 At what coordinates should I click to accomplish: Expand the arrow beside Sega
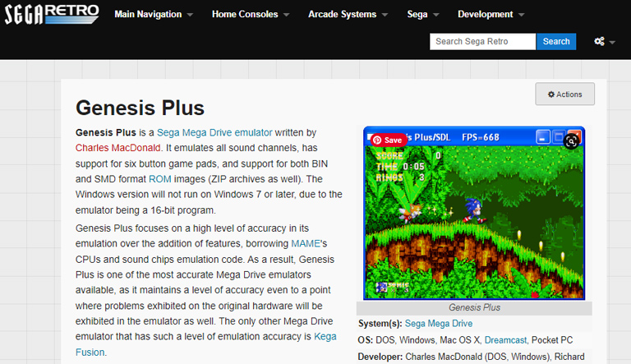tap(435, 15)
